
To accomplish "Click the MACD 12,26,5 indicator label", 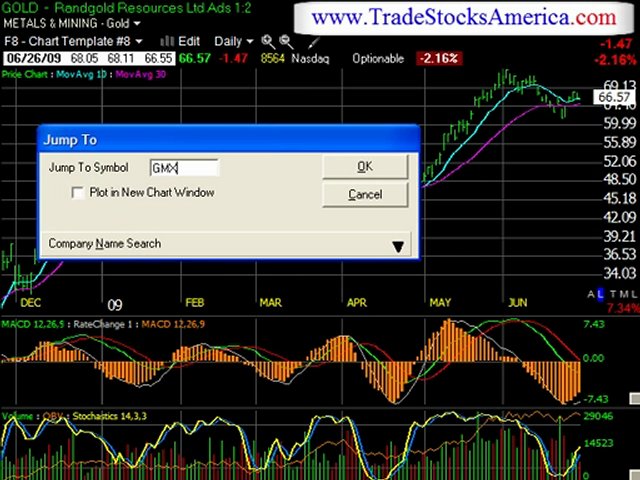I will pyautogui.click(x=33, y=324).
